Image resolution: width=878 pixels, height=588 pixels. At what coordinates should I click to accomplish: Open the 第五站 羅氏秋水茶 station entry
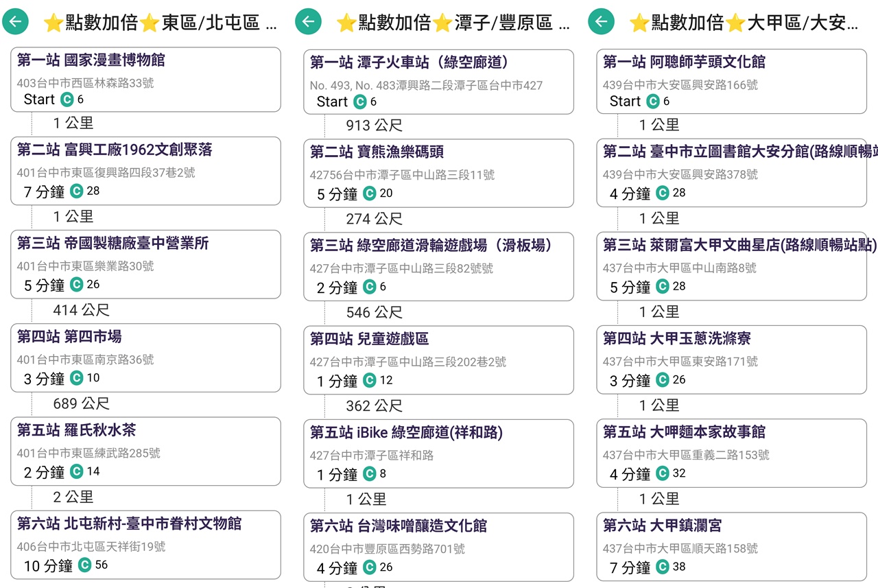145,451
